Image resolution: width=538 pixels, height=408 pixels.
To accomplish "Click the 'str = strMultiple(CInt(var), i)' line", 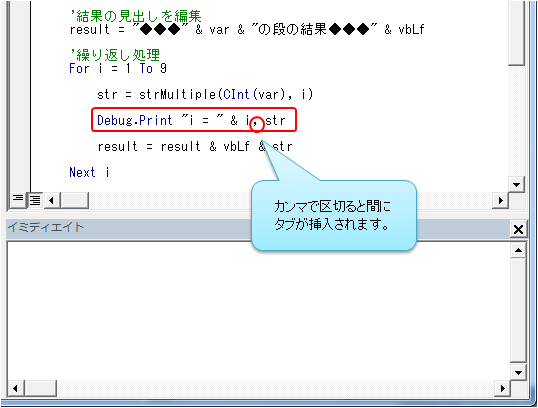I will click(205, 94).
